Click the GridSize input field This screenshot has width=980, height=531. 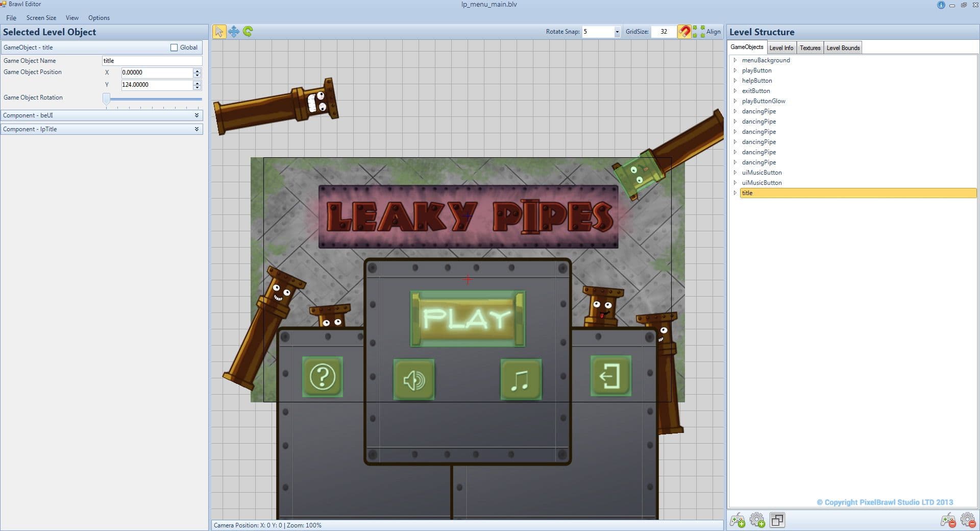(x=664, y=32)
